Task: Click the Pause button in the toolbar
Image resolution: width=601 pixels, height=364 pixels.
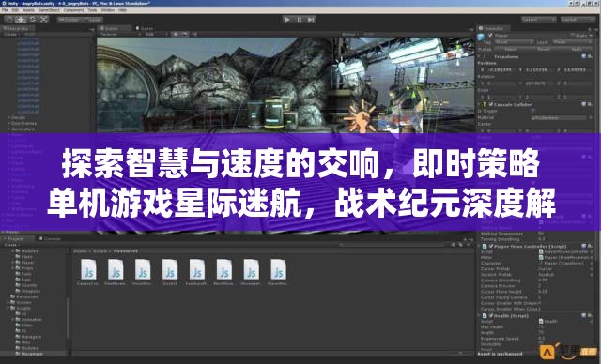Action: 300,19
